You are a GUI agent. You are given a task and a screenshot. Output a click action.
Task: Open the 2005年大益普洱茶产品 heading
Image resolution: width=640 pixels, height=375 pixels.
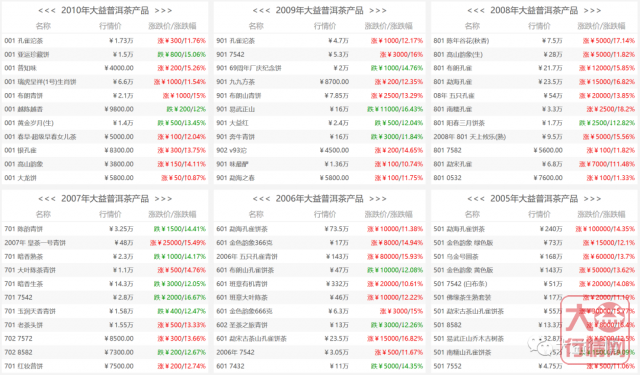[x=534, y=199]
